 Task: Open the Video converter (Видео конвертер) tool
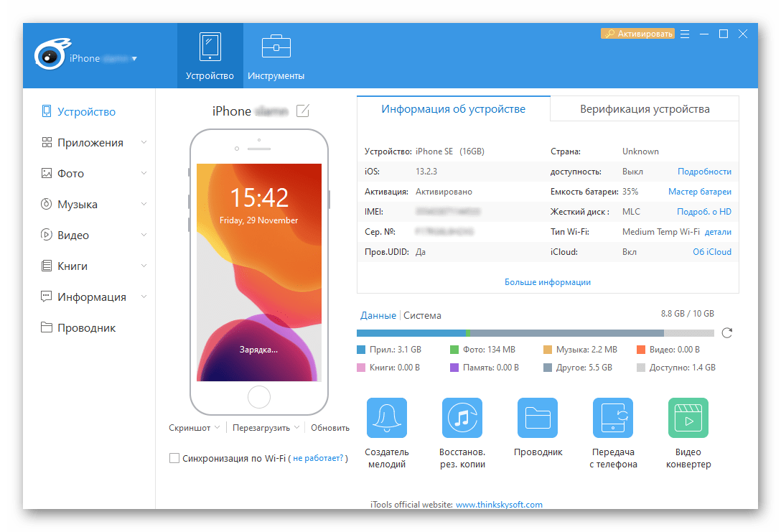click(688, 419)
